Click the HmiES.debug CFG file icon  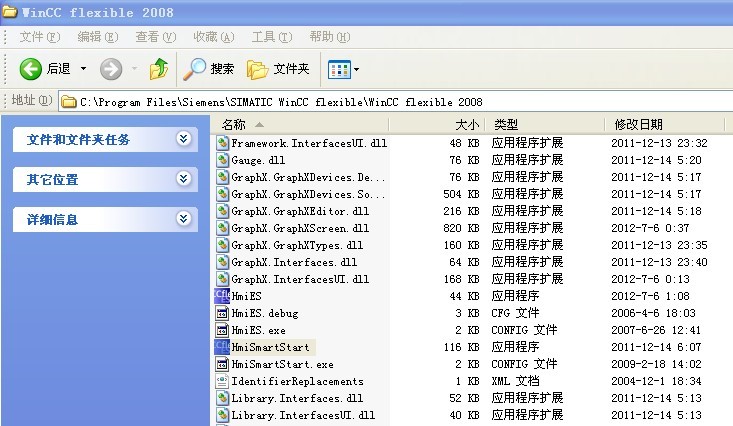click(x=223, y=313)
